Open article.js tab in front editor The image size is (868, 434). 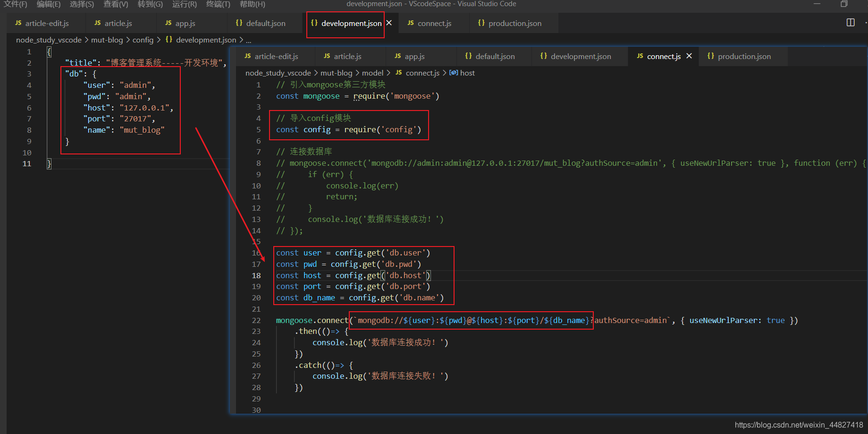347,56
